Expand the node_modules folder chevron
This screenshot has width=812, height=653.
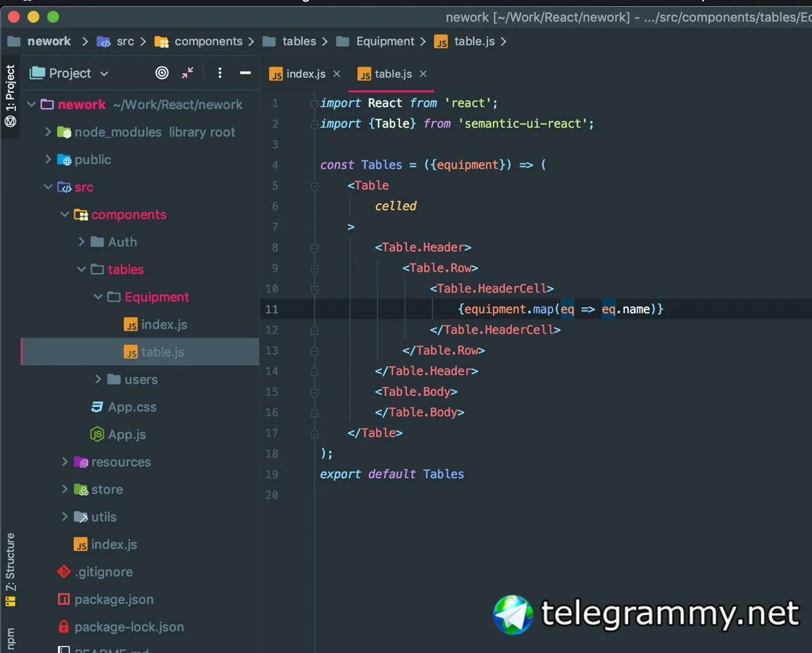(48, 132)
